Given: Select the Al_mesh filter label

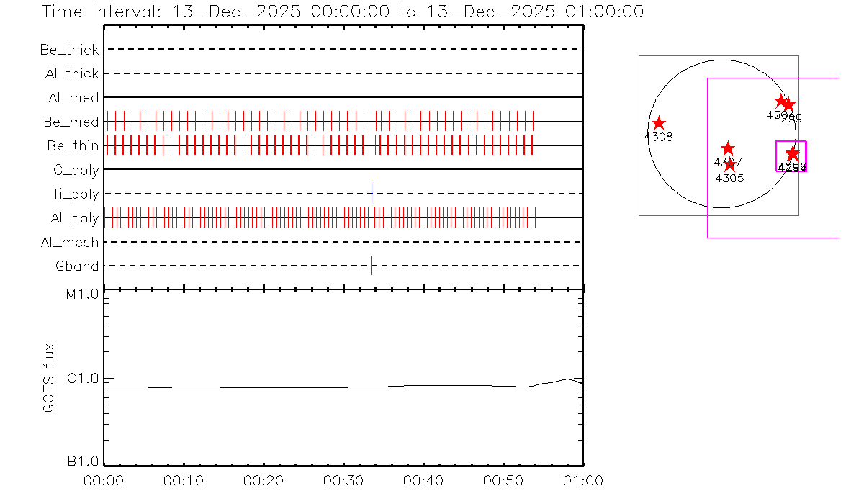Looking at the screenshot, I should [70, 243].
